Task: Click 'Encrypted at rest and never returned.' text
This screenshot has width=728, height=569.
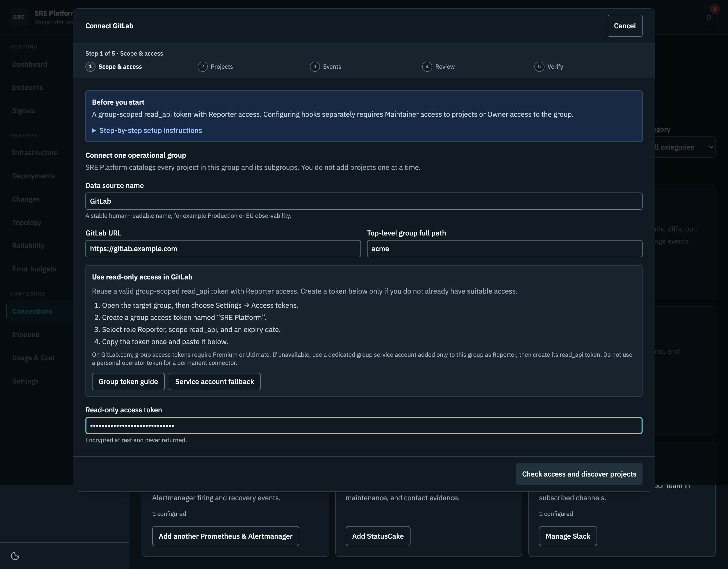Action: click(136, 440)
